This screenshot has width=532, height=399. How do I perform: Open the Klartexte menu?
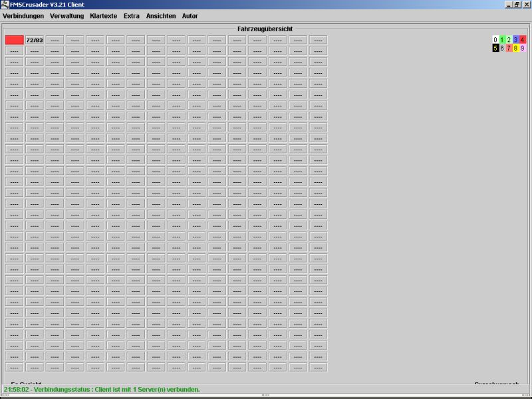click(x=103, y=15)
